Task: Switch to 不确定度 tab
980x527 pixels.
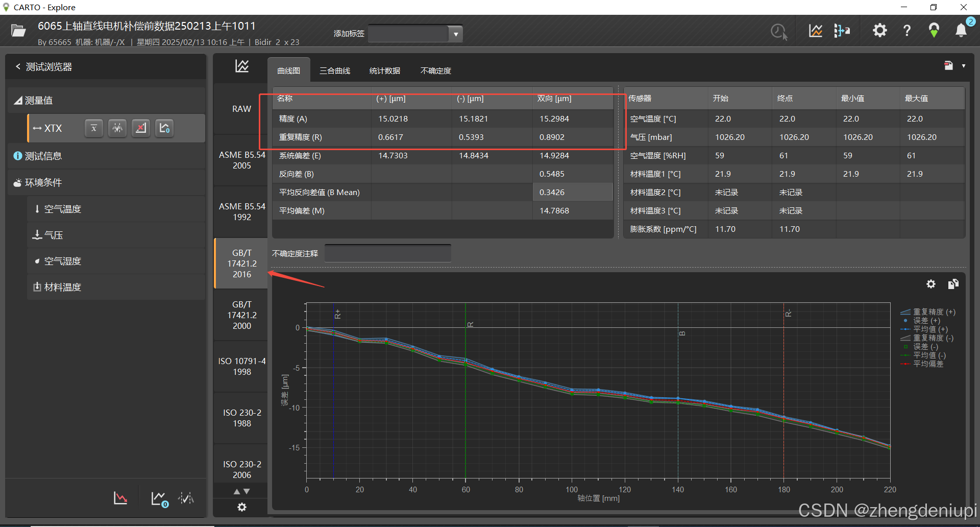Action: 436,70
